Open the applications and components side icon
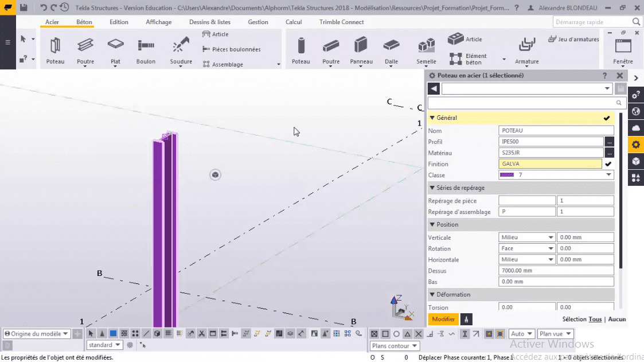The image size is (644, 362). click(635, 178)
